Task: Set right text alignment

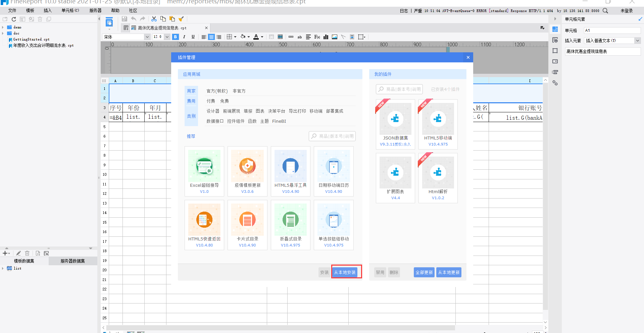Action: click(x=219, y=37)
